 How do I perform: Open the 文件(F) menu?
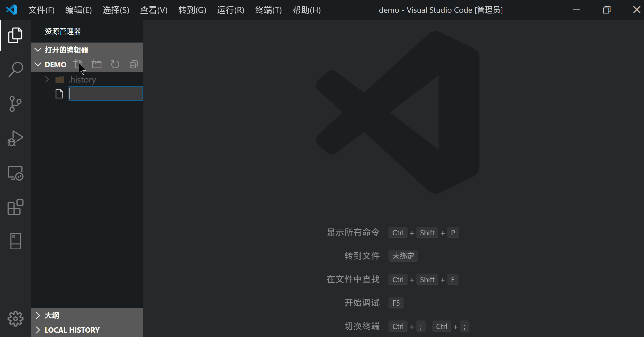[x=41, y=10]
